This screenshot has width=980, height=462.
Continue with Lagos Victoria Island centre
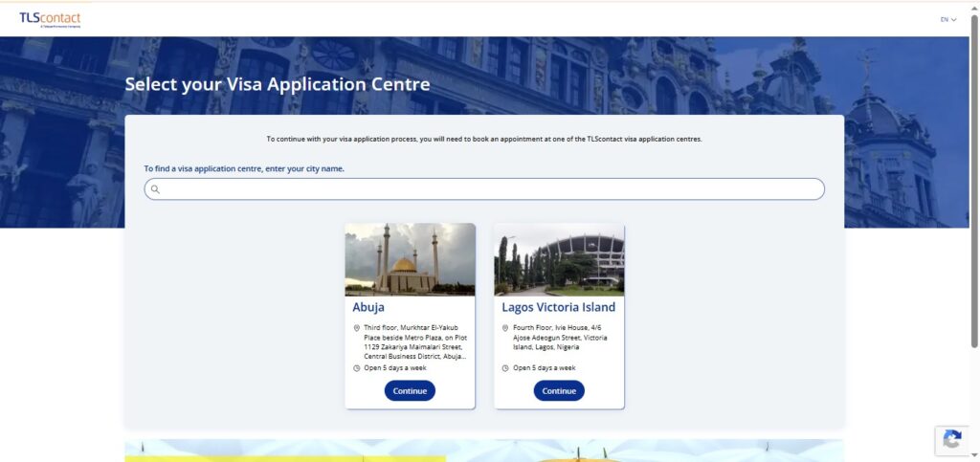pos(559,391)
